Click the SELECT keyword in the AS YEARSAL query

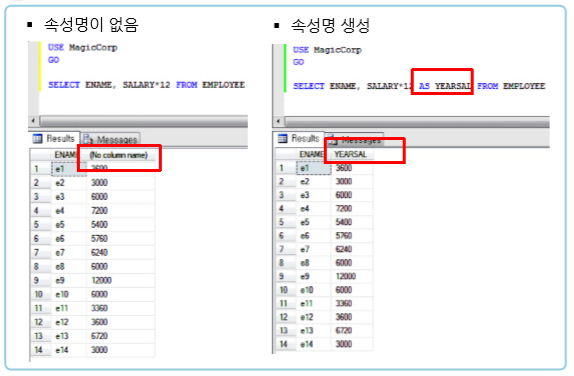[x=309, y=86]
